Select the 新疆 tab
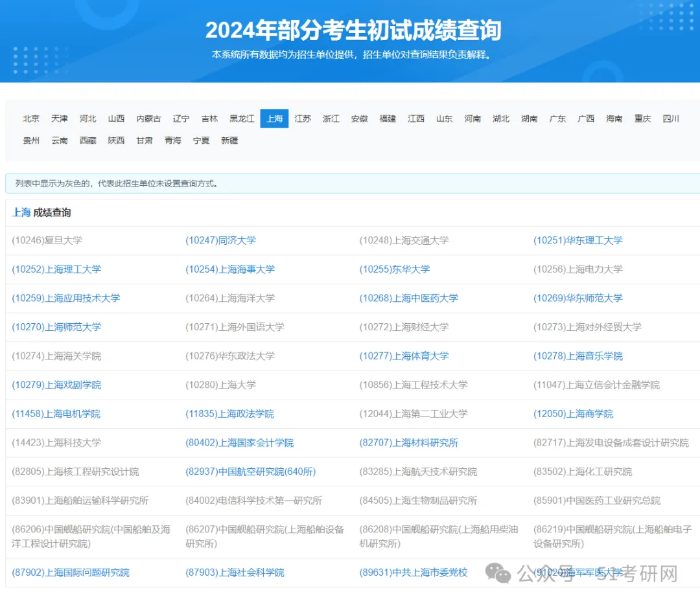The image size is (700, 601). (229, 141)
